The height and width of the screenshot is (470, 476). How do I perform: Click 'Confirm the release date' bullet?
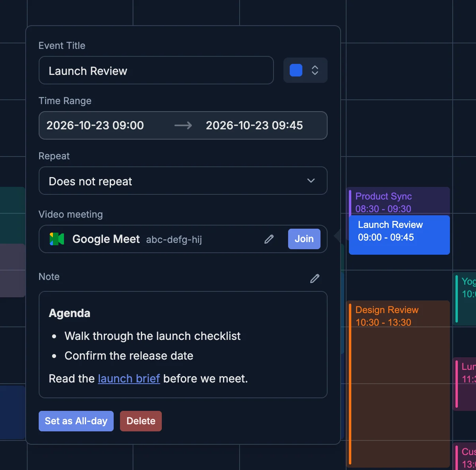(x=129, y=356)
